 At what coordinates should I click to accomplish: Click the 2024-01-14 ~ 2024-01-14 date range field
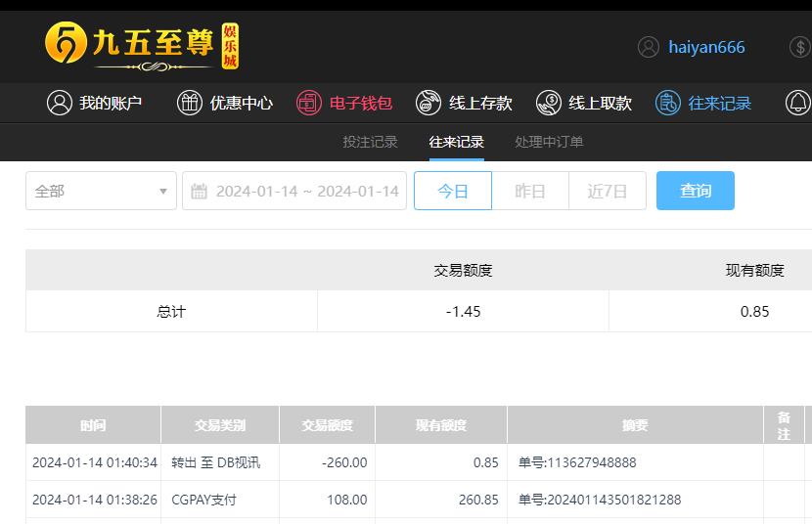click(294, 191)
